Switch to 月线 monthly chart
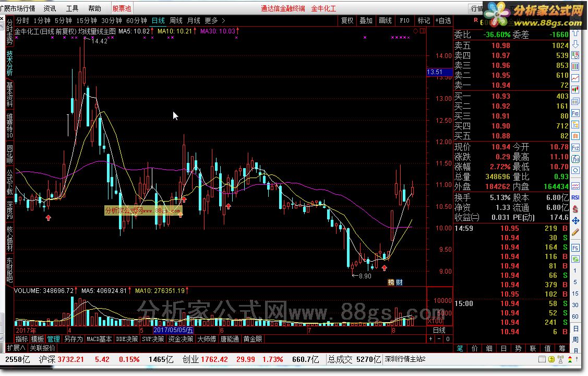The image size is (588, 376). pos(194,21)
